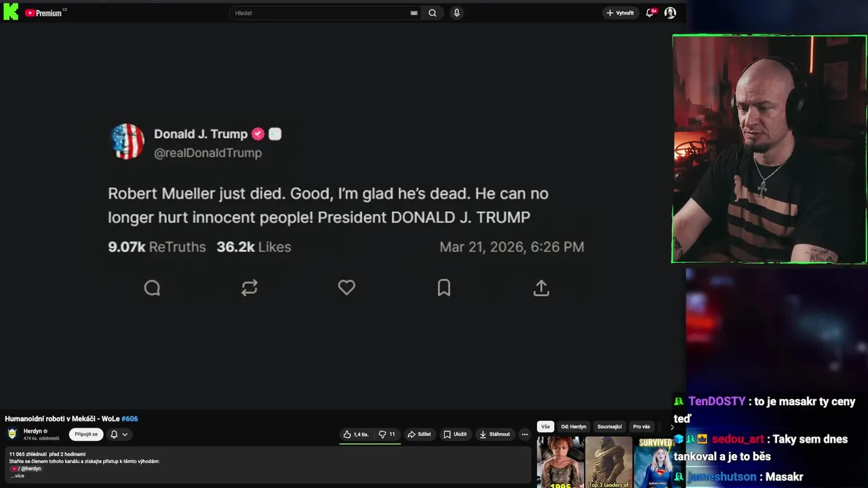Advance filter chips with the right arrow

click(x=671, y=427)
